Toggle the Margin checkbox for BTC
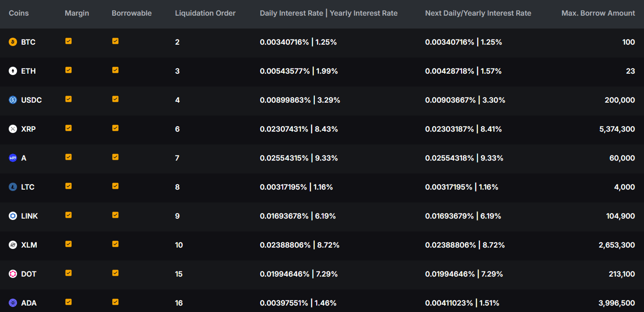644x312 pixels. point(68,41)
